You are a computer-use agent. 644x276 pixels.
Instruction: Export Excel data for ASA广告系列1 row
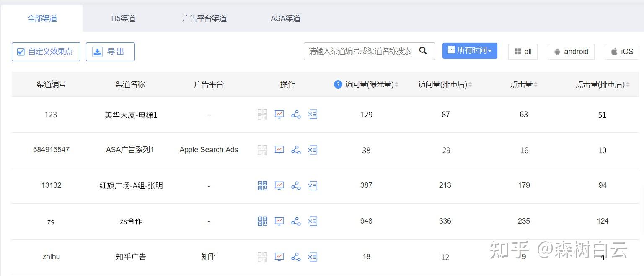click(x=313, y=150)
